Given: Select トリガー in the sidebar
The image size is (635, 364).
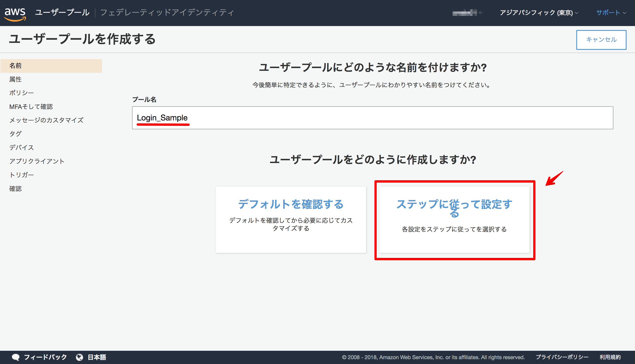Looking at the screenshot, I should pyautogui.click(x=21, y=175).
